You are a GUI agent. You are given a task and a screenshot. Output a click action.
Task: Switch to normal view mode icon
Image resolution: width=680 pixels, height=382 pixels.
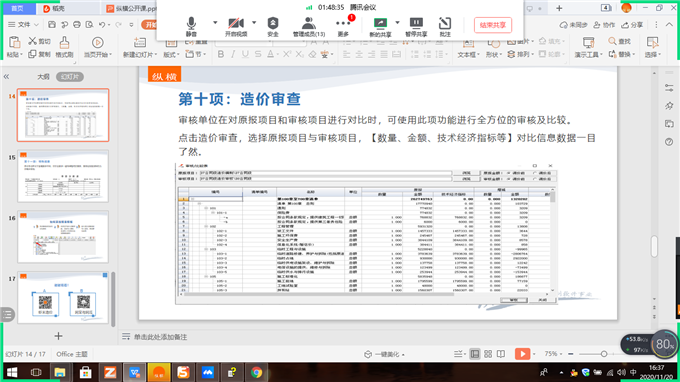[475, 354]
